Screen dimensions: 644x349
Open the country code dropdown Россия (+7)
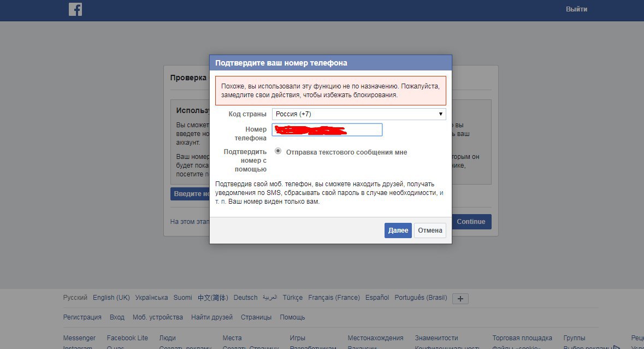tap(359, 114)
